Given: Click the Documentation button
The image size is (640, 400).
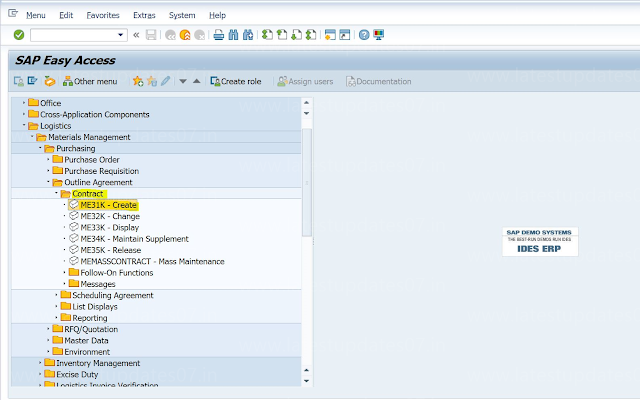Looking at the screenshot, I should [379, 82].
